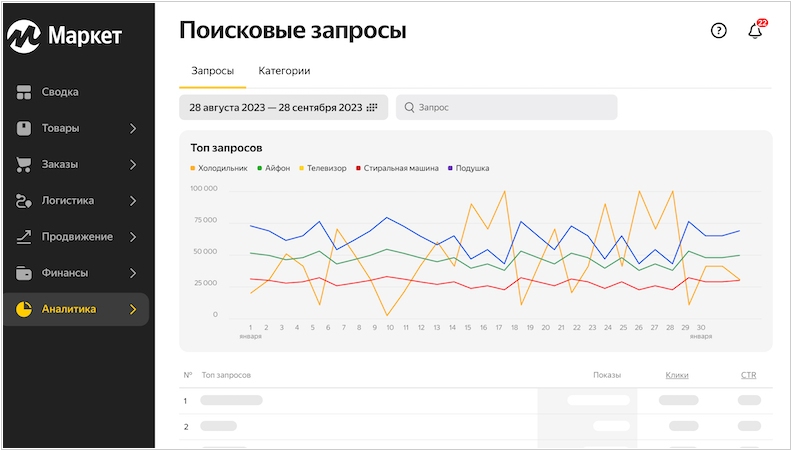791x450 pixels.
Task: Open the Логистика sidebar item
Action: pyautogui.click(x=76, y=201)
